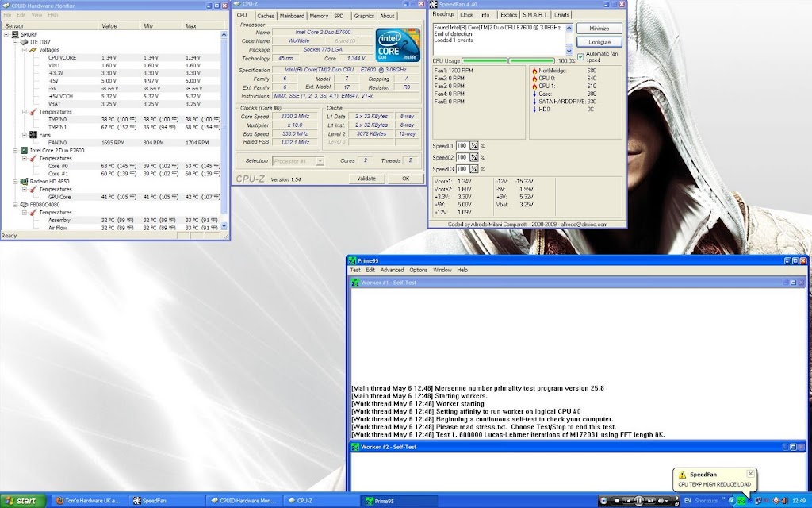Open the Options menu in Prime95
Screen dimensions: 812x508
(x=419, y=270)
